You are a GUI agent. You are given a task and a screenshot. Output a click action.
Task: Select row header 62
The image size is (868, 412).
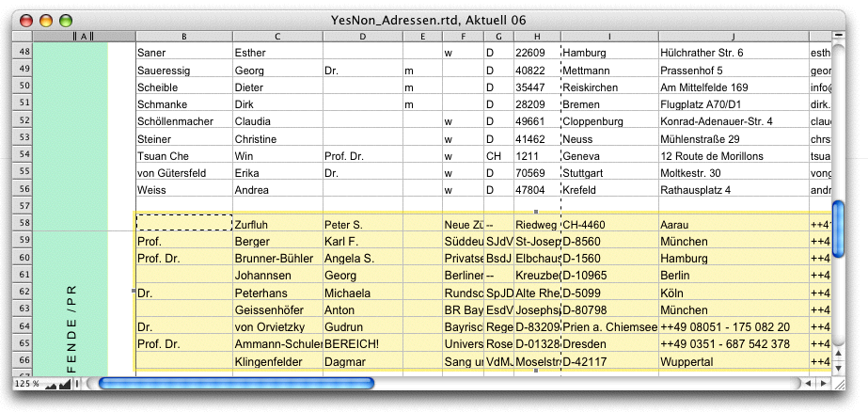coord(24,292)
